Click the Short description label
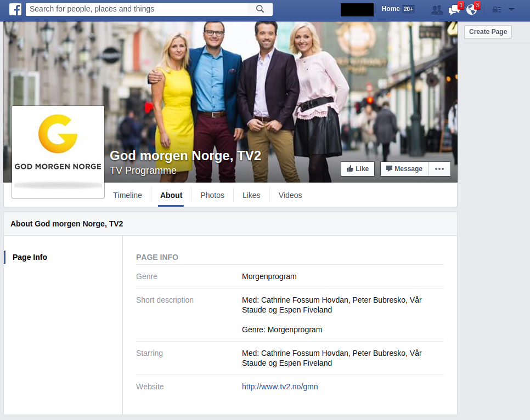 pyautogui.click(x=165, y=300)
